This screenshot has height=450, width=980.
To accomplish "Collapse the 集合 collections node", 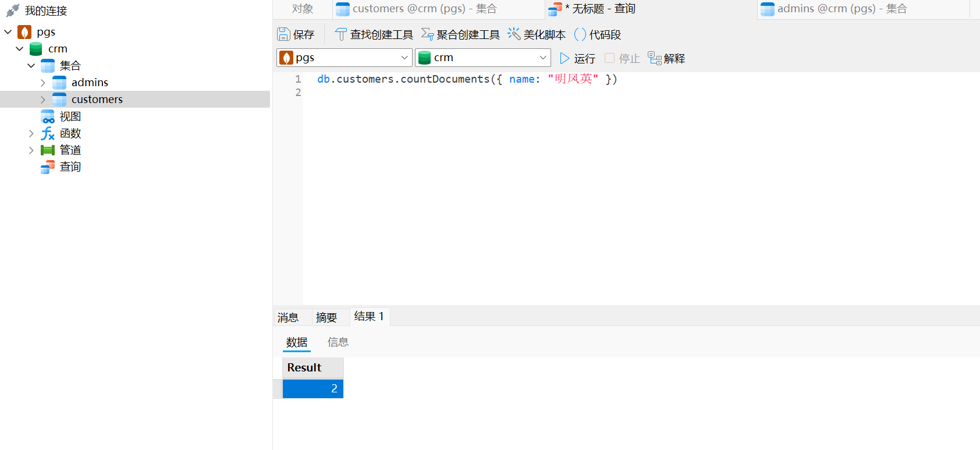I will click(31, 66).
